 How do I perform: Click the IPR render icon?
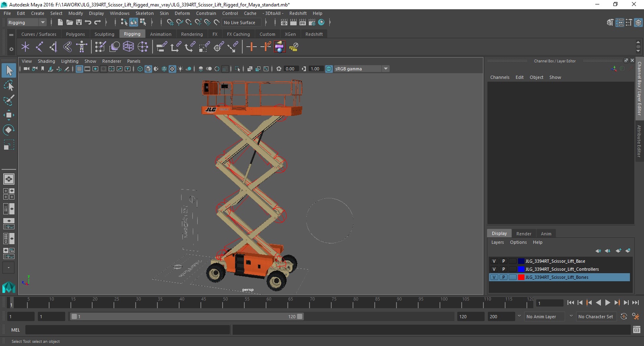click(x=303, y=23)
